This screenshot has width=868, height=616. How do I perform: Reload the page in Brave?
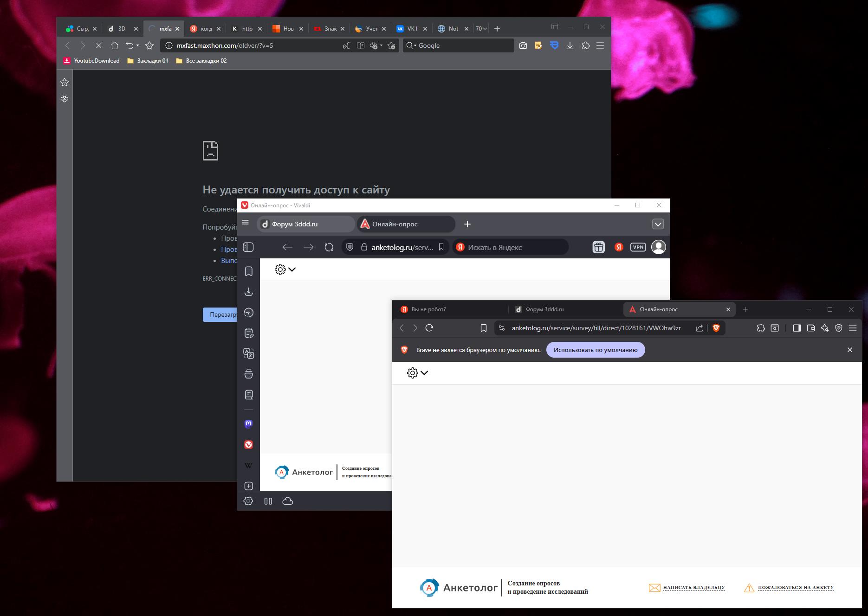coord(429,328)
